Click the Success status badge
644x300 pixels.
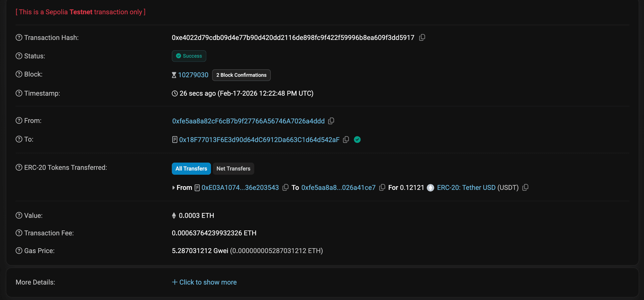click(x=189, y=56)
